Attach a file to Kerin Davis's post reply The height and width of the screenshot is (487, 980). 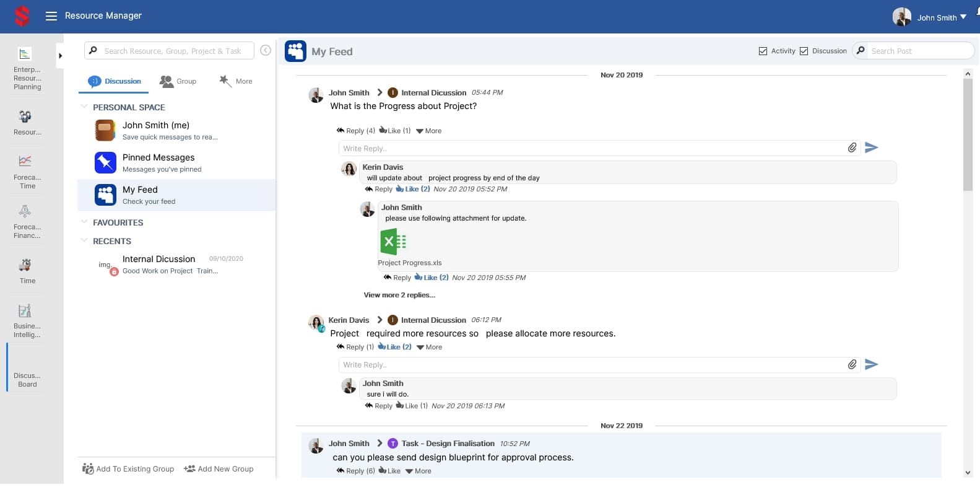pyautogui.click(x=852, y=364)
